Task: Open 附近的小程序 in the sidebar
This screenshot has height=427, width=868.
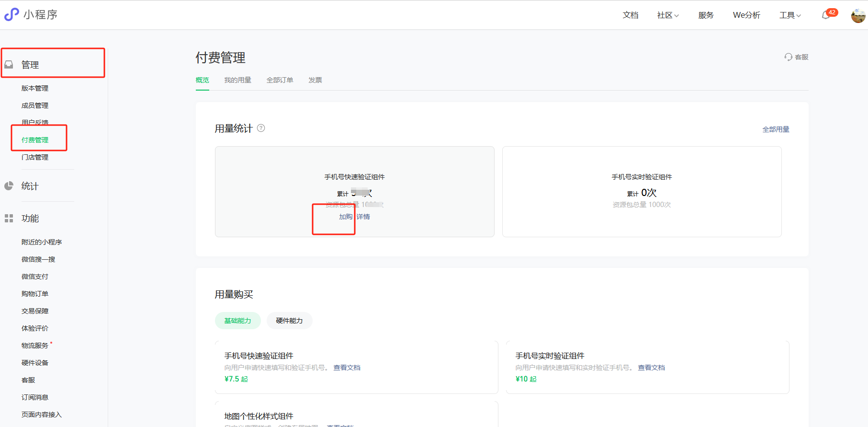Action: pos(42,242)
